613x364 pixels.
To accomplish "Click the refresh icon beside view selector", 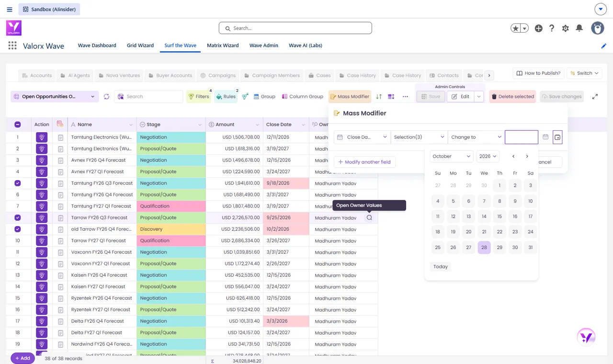I will pos(106,96).
